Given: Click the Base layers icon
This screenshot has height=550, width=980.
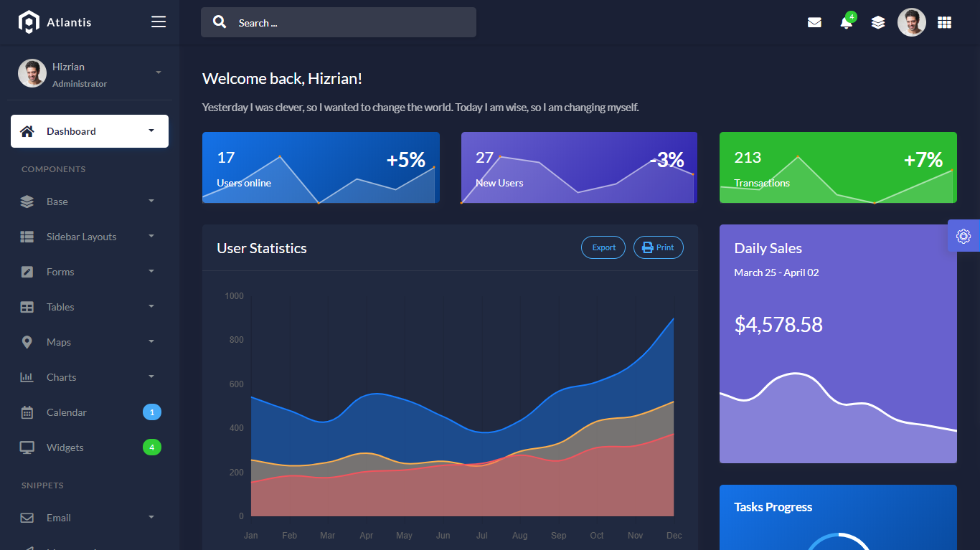Looking at the screenshot, I should click(x=27, y=201).
